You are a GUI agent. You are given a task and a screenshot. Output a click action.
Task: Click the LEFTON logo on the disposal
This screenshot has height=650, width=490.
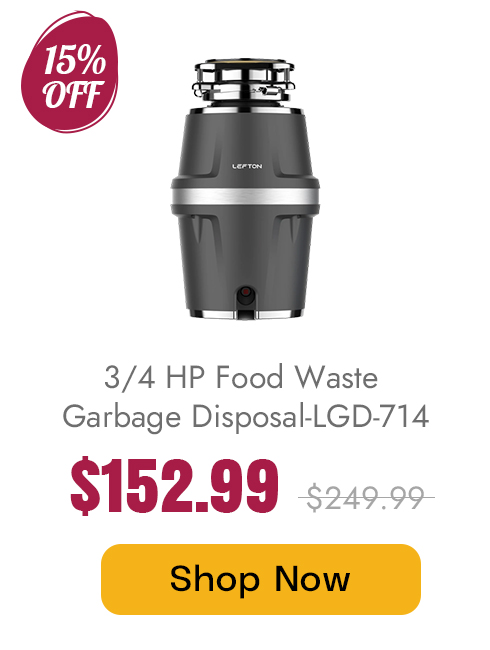point(247,166)
